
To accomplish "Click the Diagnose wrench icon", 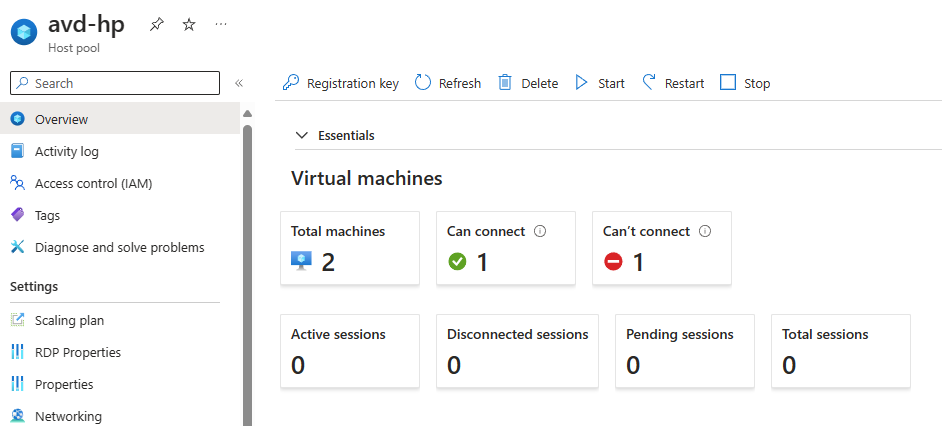I will point(18,247).
